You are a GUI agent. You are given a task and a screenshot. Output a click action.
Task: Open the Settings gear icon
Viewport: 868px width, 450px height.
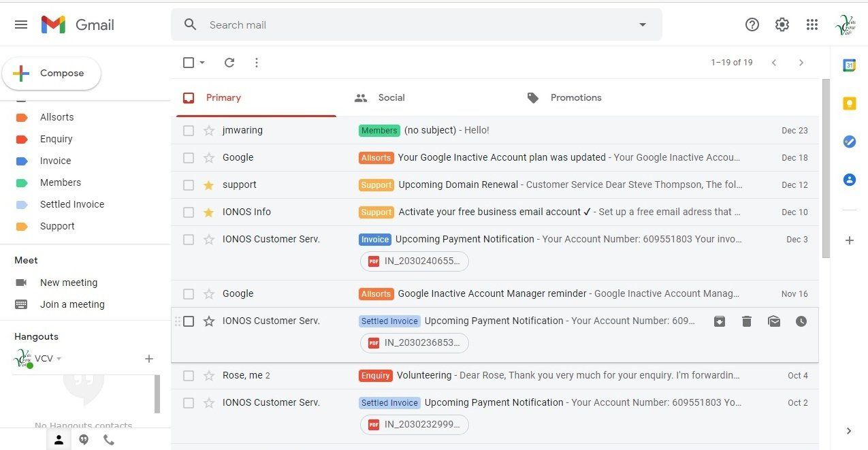[x=782, y=25]
